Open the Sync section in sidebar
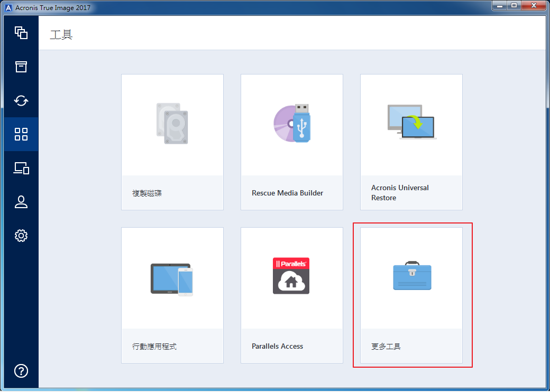This screenshot has height=392, width=550. 21,100
